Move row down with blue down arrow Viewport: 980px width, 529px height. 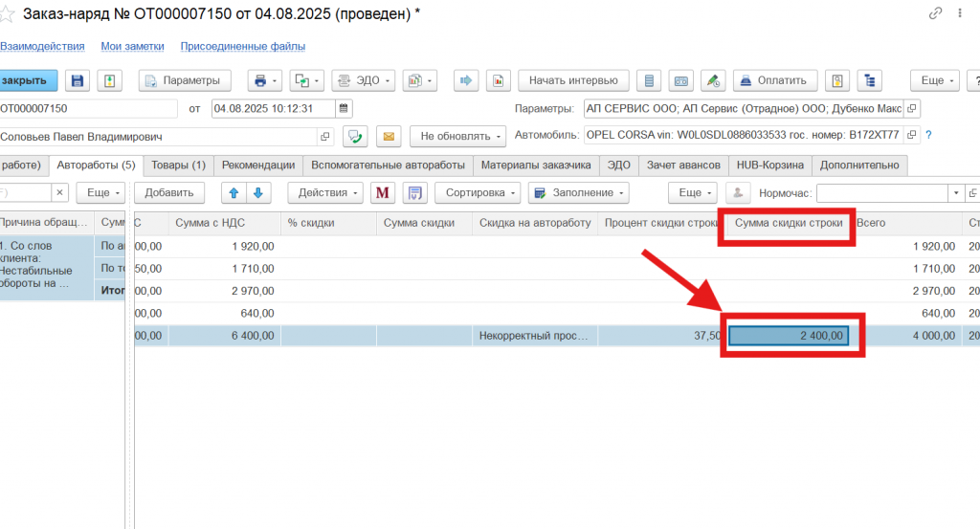click(256, 192)
